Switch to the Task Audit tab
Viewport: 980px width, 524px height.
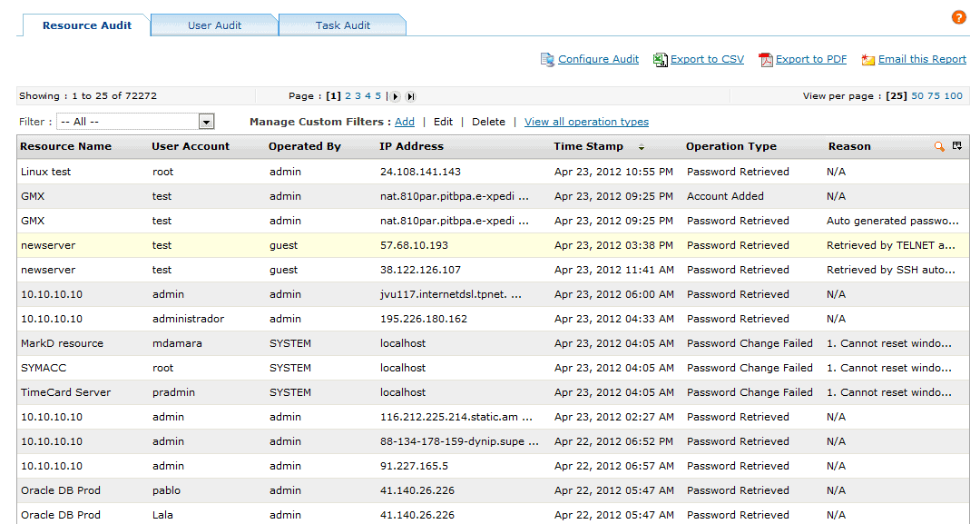342,25
